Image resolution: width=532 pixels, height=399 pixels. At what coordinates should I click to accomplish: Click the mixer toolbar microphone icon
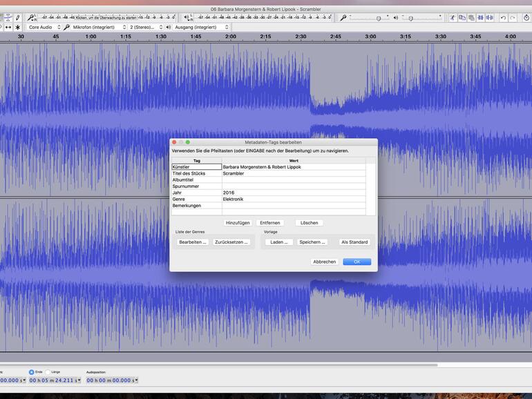click(x=343, y=18)
